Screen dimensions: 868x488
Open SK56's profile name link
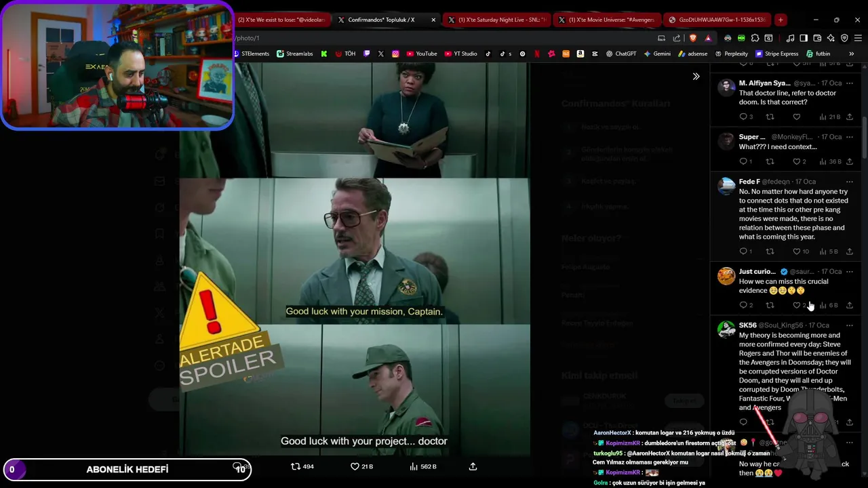[x=747, y=325]
